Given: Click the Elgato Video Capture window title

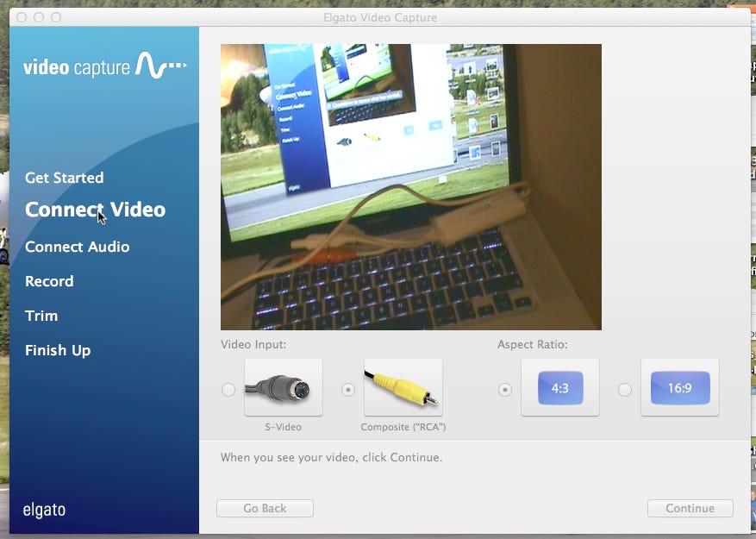Looking at the screenshot, I should [380, 17].
